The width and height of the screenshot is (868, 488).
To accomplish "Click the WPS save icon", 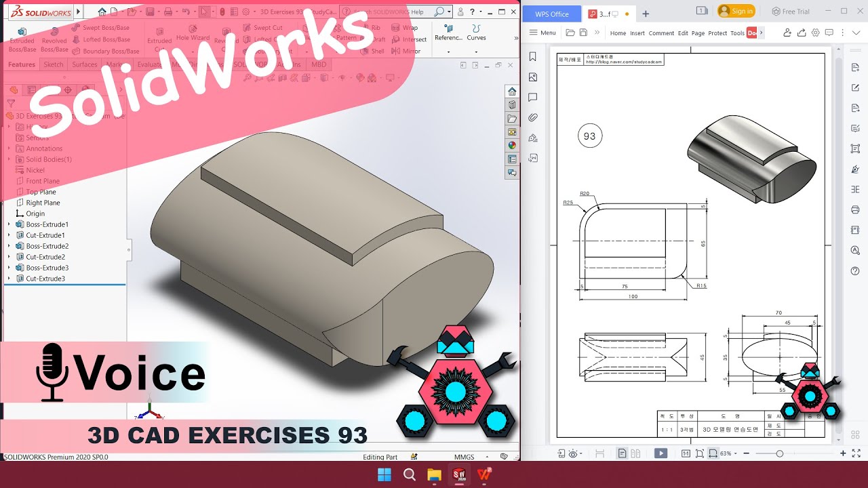I will 583,33.
